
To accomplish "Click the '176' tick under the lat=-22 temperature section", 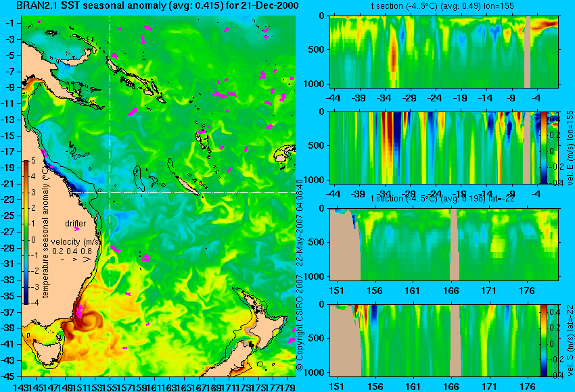I will 528,291.
